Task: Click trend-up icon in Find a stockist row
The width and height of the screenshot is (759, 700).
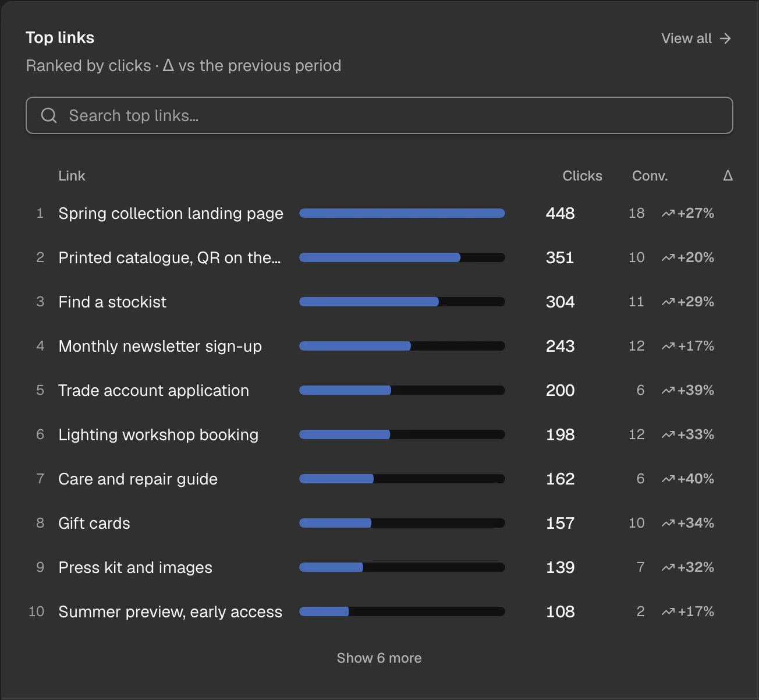Action: click(x=668, y=302)
